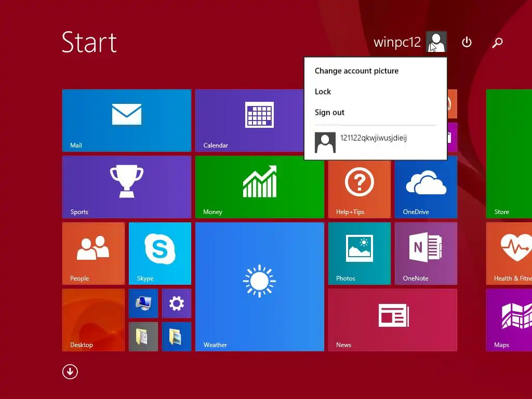The width and height of the screenshot is (532, 399).
Task: Open the Calendar tile
Action: pyautogui.click(x=250, y=121)
